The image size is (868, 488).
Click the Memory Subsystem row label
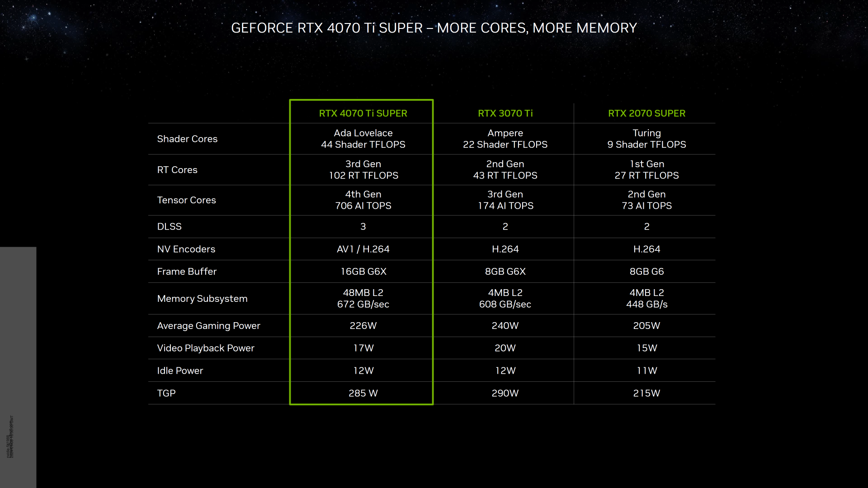pos(202,299)
